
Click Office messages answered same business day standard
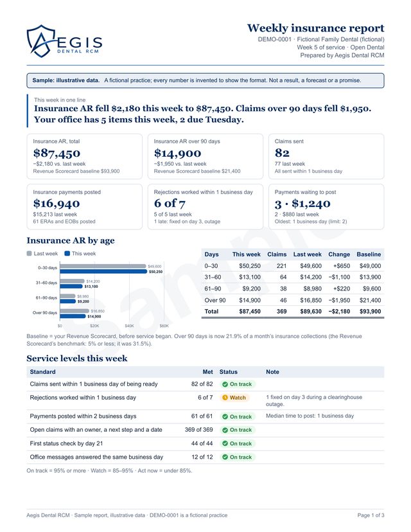[96, 457]
